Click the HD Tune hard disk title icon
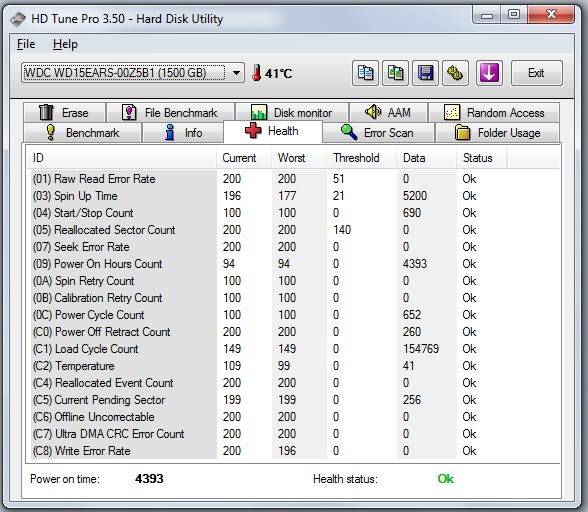This screenshot has width=588, height=512. [x=18, y=19]
